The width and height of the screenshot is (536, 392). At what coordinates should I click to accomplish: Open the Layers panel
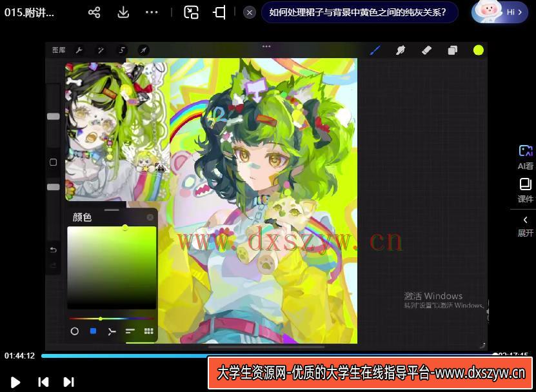[453, 50]
